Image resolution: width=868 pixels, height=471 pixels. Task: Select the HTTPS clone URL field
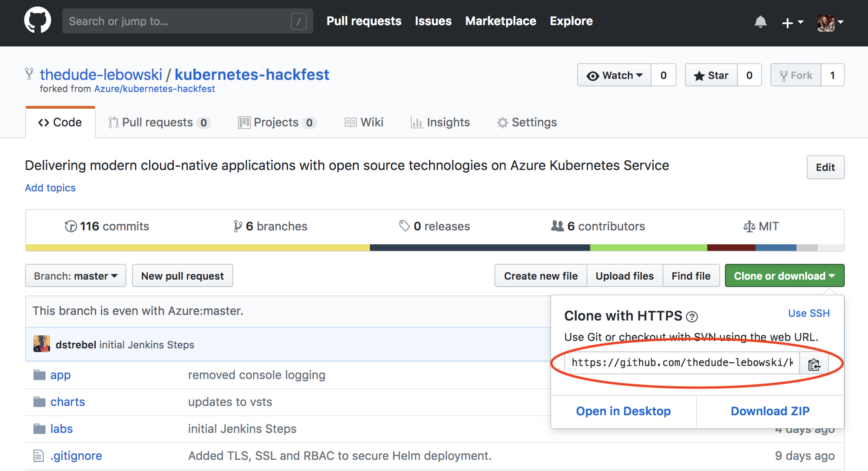pos(682,363)
